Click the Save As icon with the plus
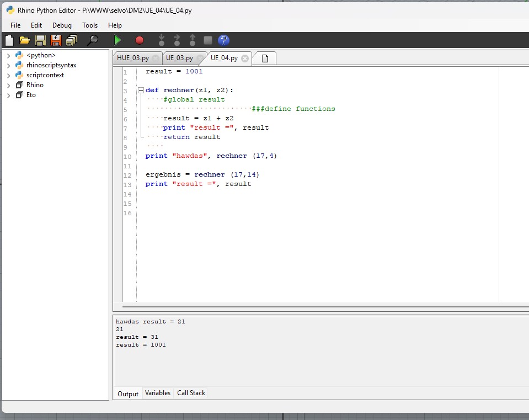This screenshot has width=529, height=420. [x=56, y=40]
